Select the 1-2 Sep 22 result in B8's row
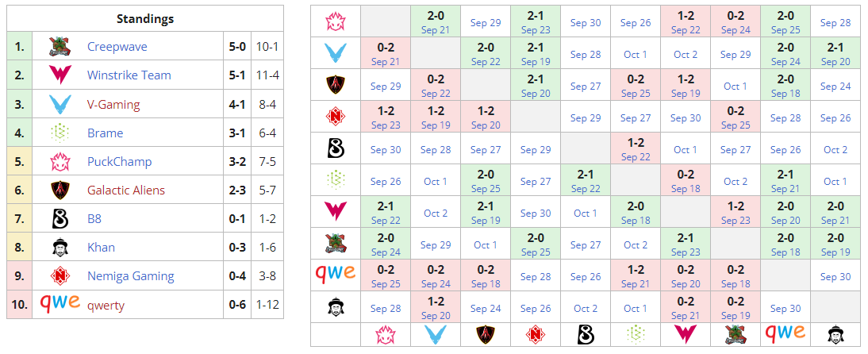 (x=635, y=148)
